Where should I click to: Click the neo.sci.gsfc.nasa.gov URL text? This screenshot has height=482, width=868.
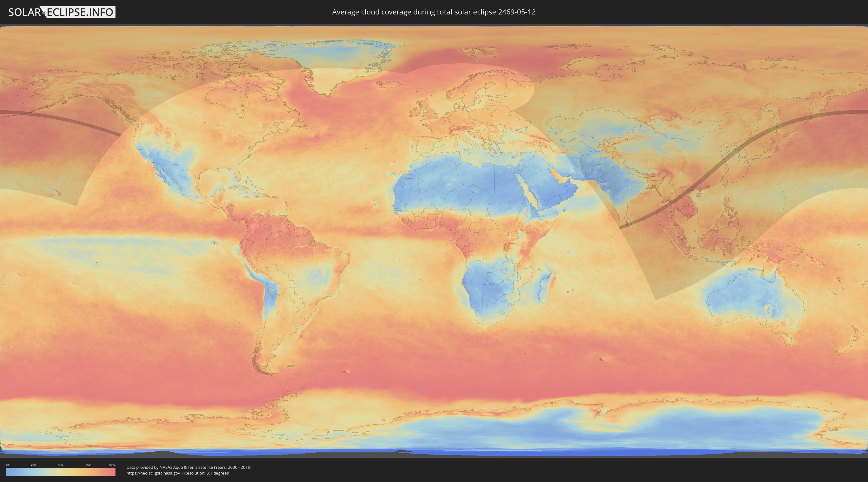153,473
